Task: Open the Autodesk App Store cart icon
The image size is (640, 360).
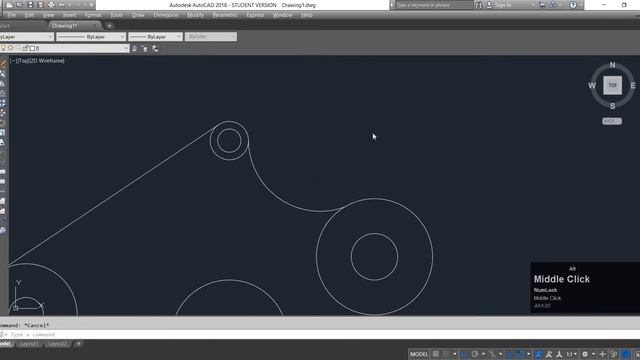Action: tap(542, 5)
